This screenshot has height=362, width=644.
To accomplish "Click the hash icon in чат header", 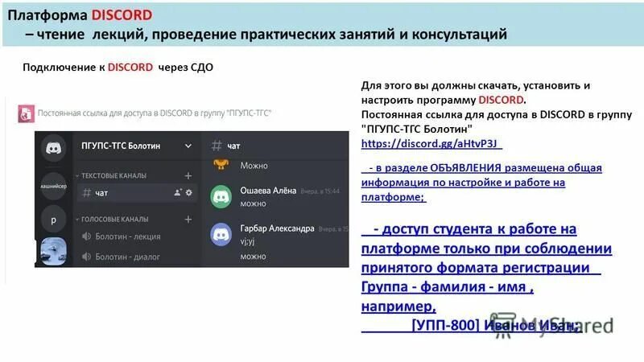I will pyautogui.click(x=217, y=146).
